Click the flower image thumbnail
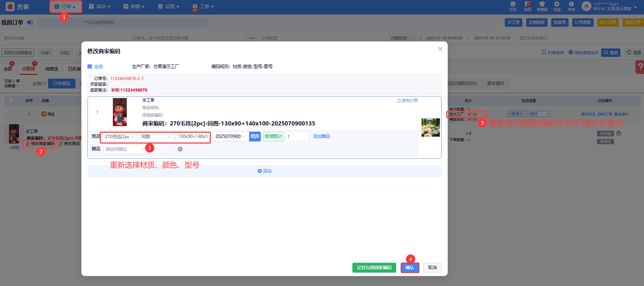Screen dimensions: 644x286 (430, 127)
